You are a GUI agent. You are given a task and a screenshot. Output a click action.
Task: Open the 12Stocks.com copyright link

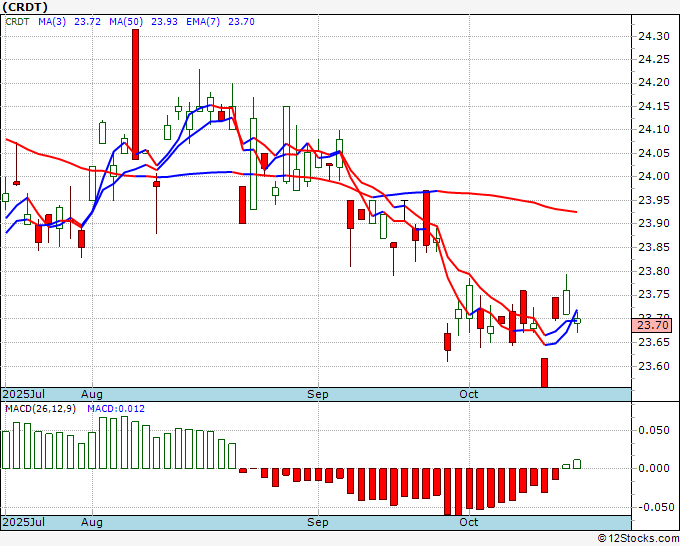tap(638, 538)
